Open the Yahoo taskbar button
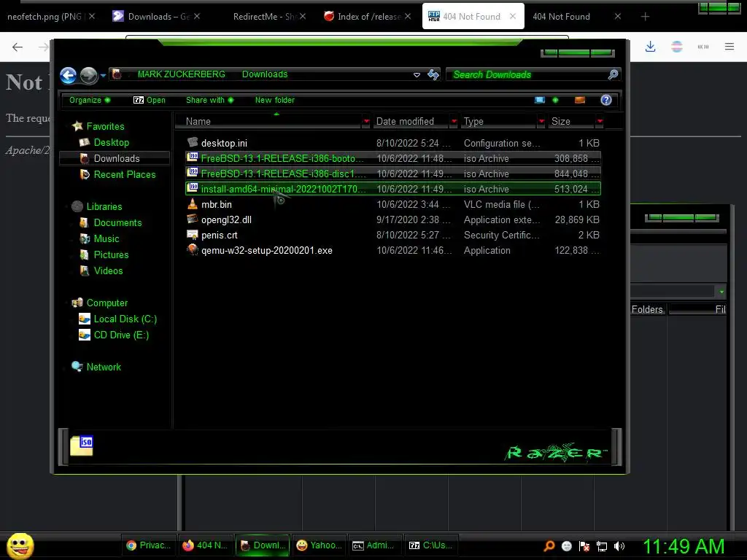This screenshot has width=747, height=560. click(x=319, y=545)
